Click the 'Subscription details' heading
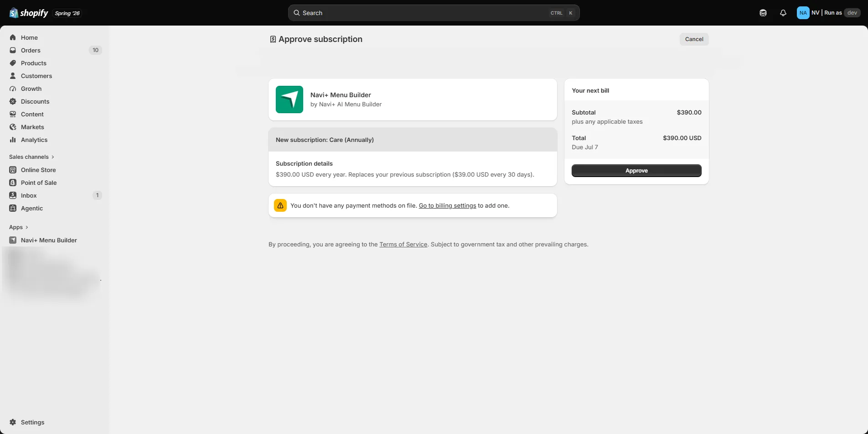Image resolution: width=868 pixels, height=434 pixels. point(304,163)
